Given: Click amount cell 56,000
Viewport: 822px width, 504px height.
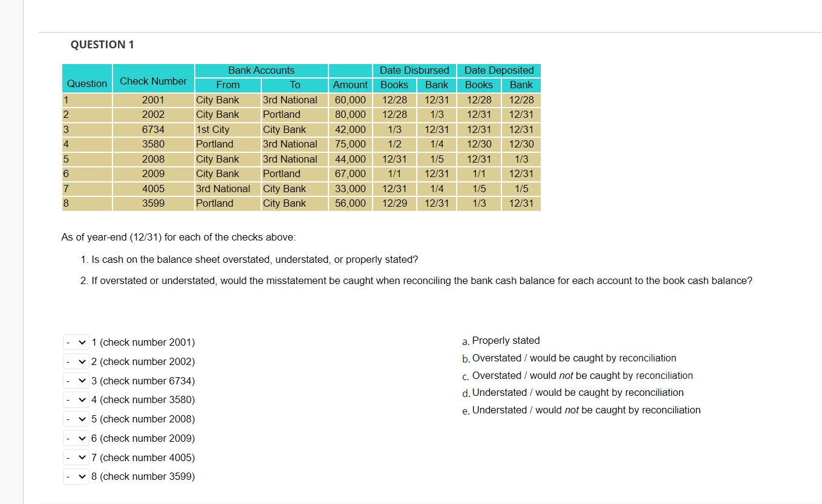Looking at the screenshot, I should [x=350, y=203].
